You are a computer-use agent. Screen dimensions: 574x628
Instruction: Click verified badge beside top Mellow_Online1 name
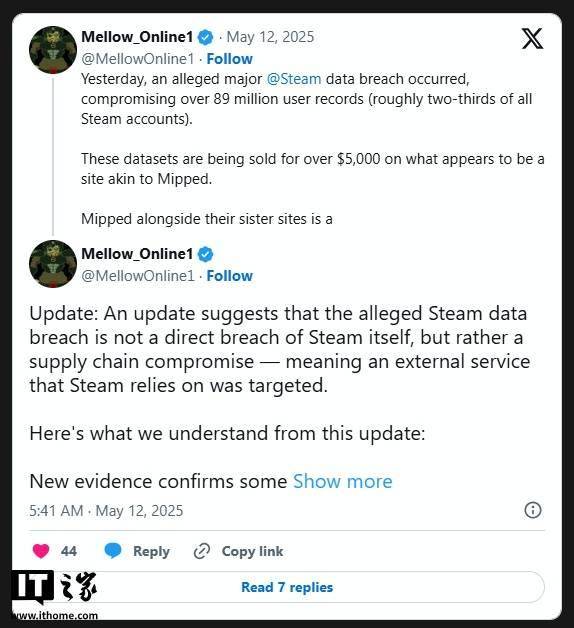tap(205, 38)
